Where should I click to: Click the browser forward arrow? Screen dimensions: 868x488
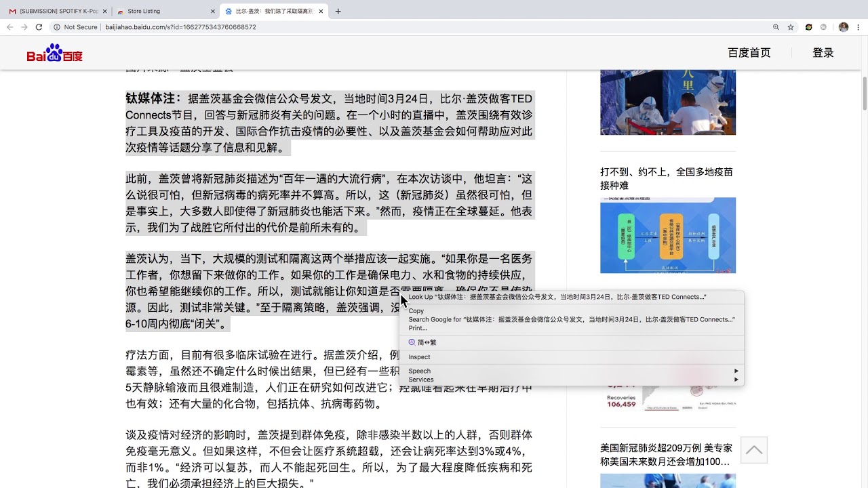coord(24,27)
